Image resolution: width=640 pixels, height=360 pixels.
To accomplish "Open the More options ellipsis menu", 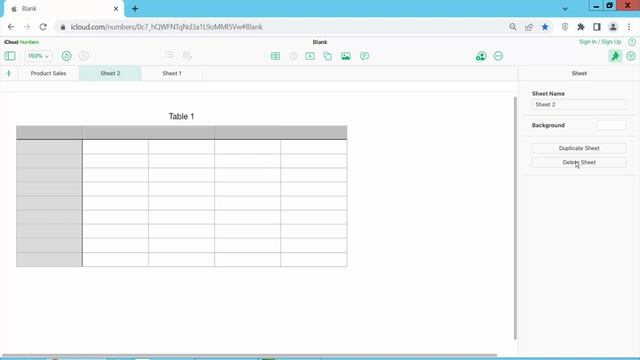I will (498, 56).
